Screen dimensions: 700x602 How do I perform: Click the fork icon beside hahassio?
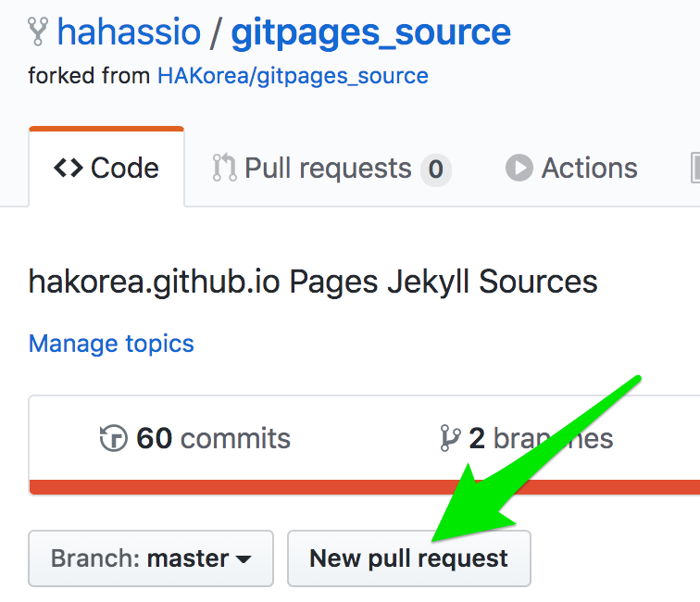[x=37, y=31]
